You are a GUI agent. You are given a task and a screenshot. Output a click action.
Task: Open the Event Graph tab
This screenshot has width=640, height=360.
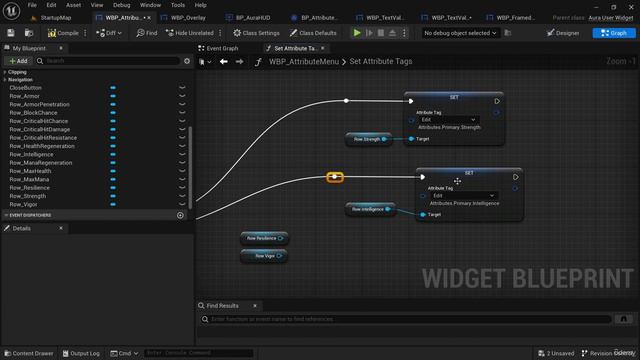(218, 49)
